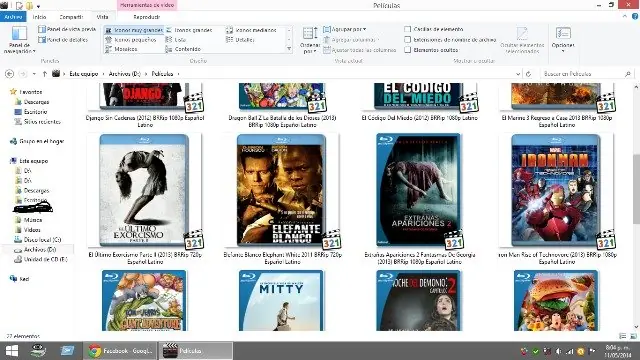Switch to Facebook Google Chrome taskbar window
Image resolution: width=640 pixels, height=360 pixels.
click(x=120, y=351)
